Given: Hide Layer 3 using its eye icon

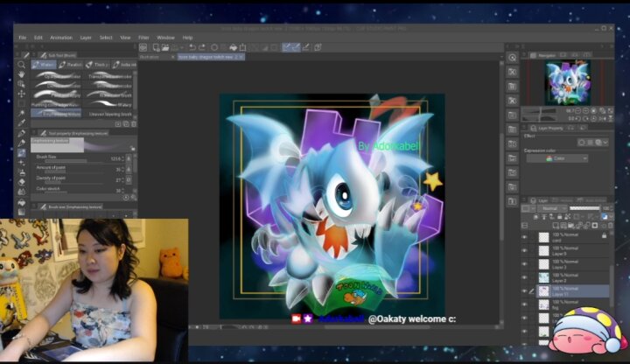Looking at the screenshot, I should pos(524,264).
